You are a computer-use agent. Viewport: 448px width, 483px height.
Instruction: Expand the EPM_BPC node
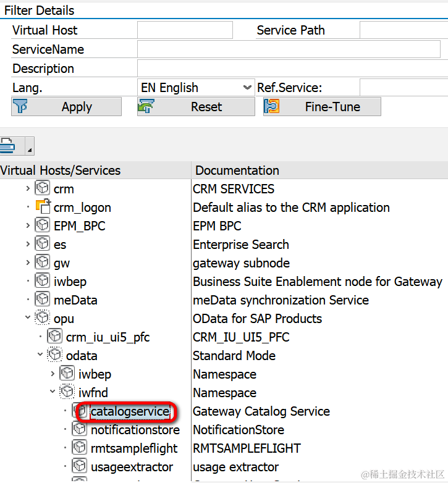click(28, 225)
